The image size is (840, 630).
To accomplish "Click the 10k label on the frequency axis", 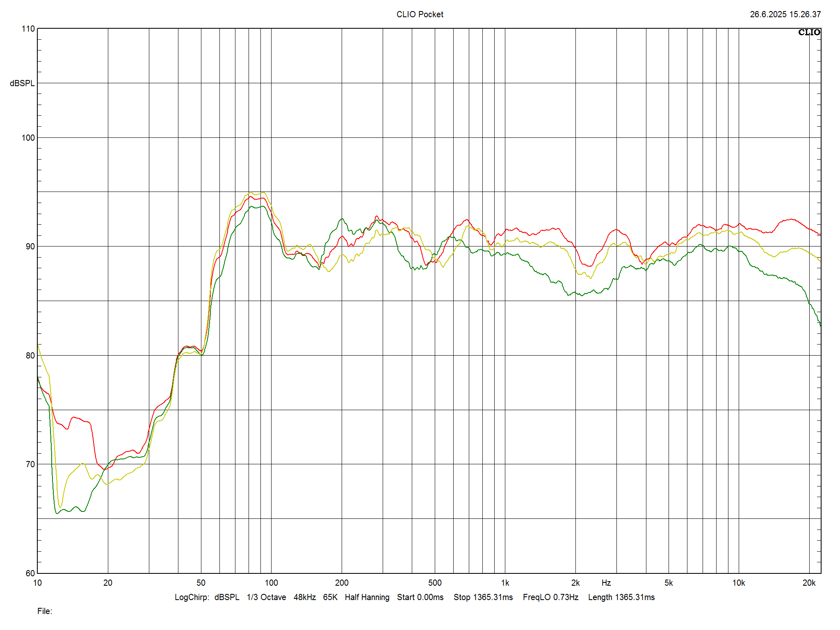I will [739, 583].
